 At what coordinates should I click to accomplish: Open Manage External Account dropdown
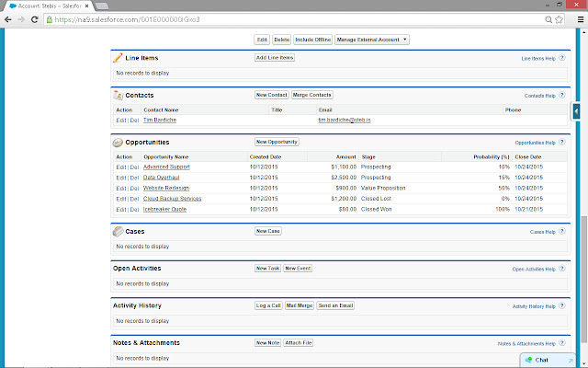click(x=371, y=40)
